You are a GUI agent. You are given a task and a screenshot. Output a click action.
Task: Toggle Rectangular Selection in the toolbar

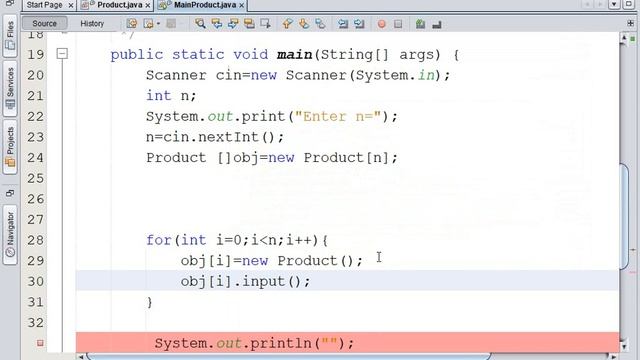coord(265,24)
